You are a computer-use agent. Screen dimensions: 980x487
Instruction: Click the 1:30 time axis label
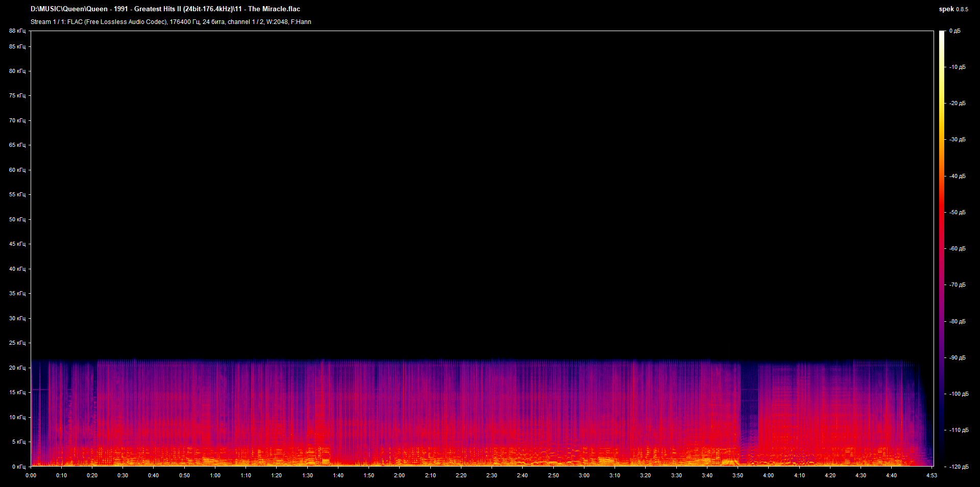(307, 475)
